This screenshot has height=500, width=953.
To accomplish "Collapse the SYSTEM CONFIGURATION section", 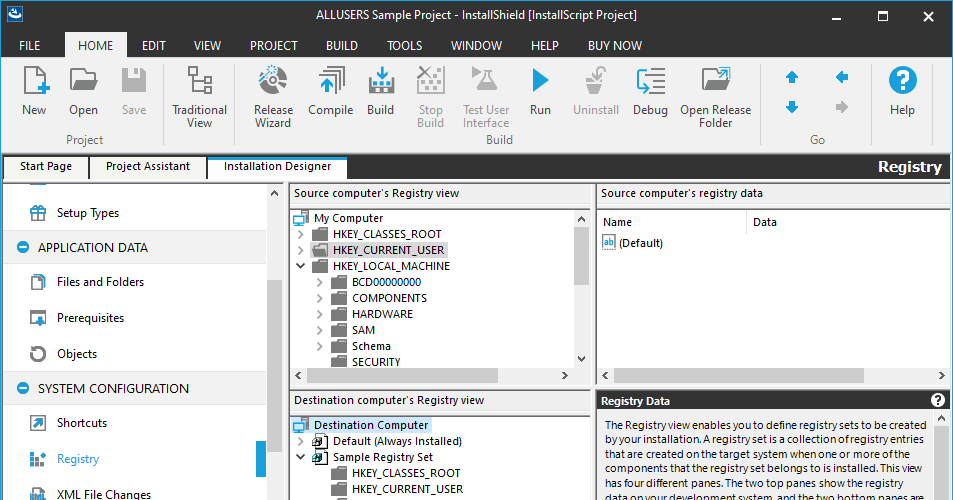I will coord(23,388).
